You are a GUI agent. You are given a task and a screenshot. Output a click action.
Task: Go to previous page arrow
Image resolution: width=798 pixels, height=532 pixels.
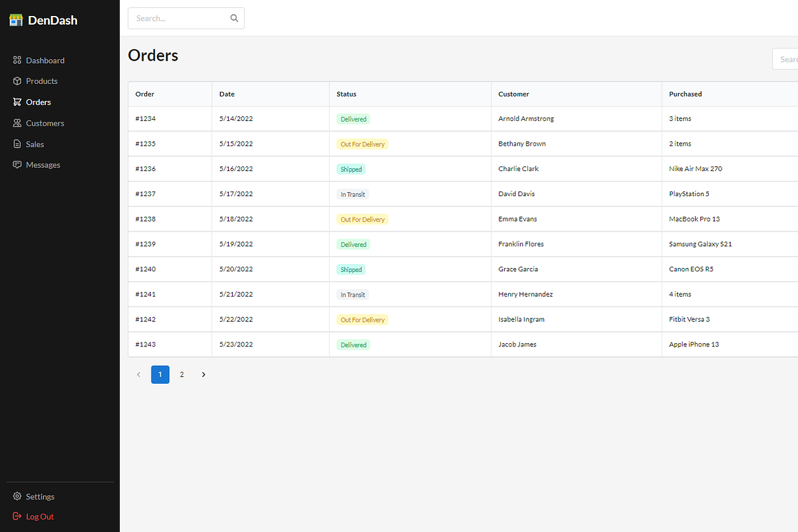click(x=138, y=374)
